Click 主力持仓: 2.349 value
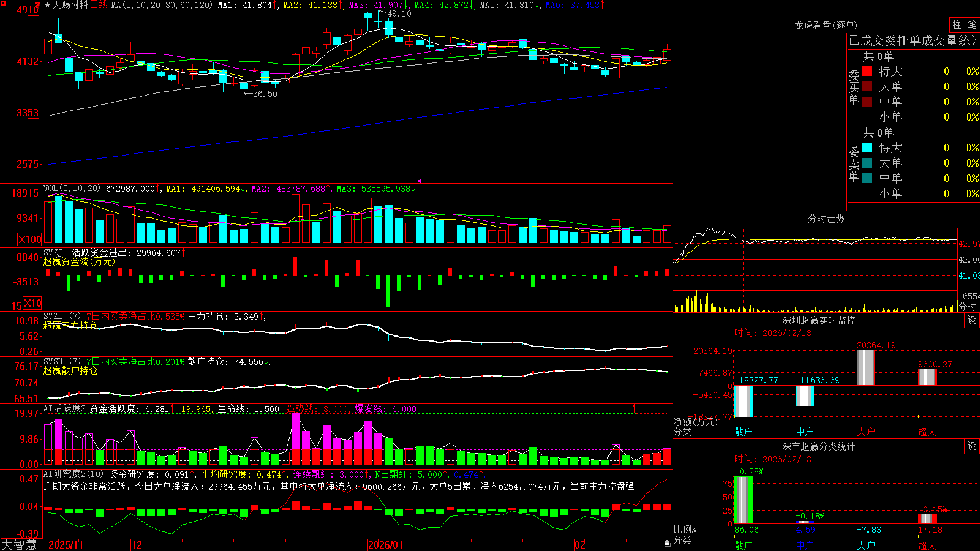 click(x=224, y=317)
